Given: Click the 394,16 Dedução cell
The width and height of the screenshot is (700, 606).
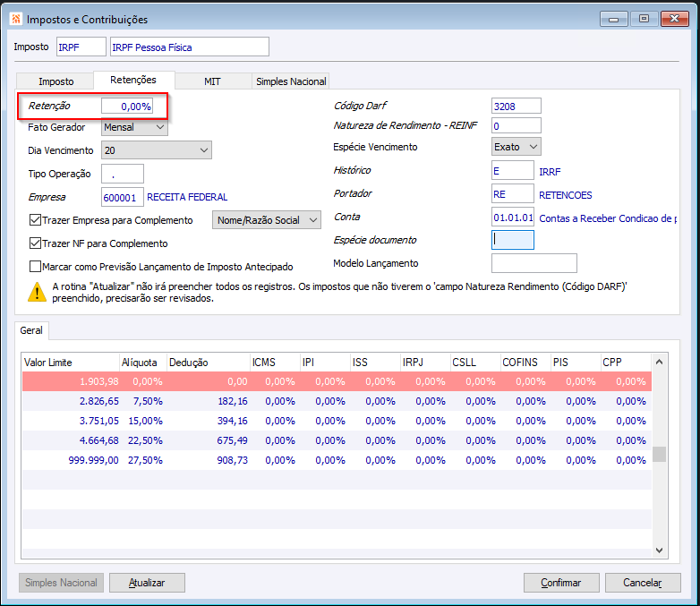Looking at the screenshot, I should tap(209, 421).
